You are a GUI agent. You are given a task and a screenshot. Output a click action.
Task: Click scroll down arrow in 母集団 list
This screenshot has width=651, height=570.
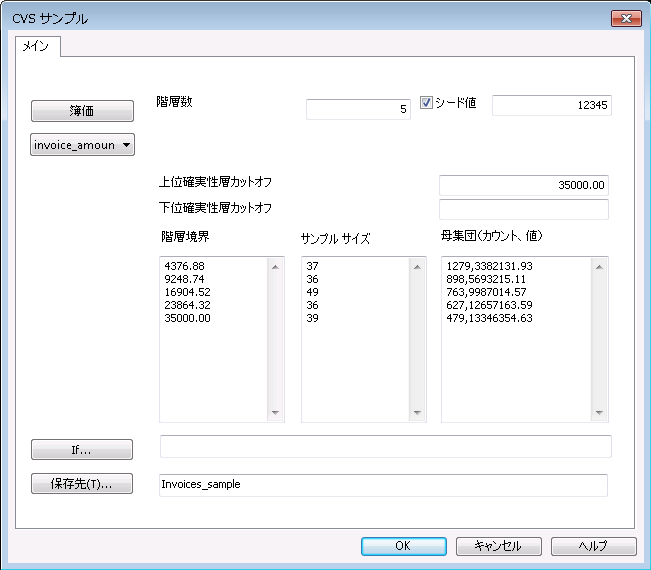click(599, 412)
